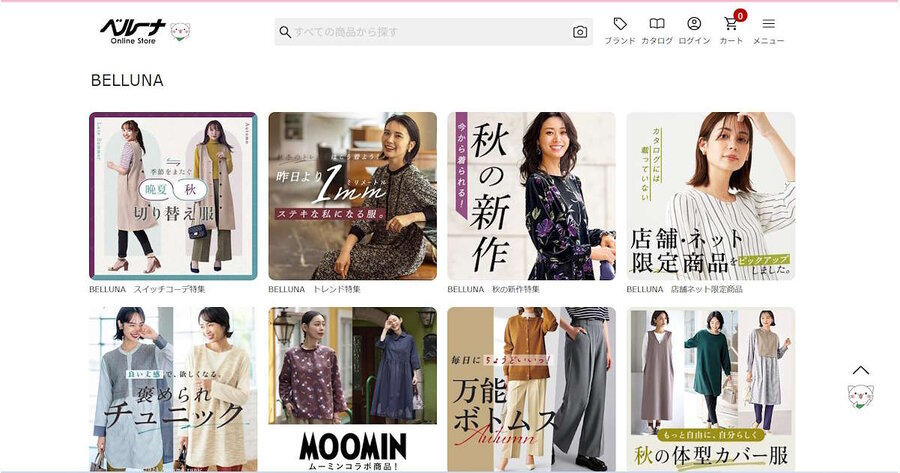Click the BELLUNA 店舗ネット限定商品 caption
This screenshot has height=473, width=900.
click(x=684, y=289)
